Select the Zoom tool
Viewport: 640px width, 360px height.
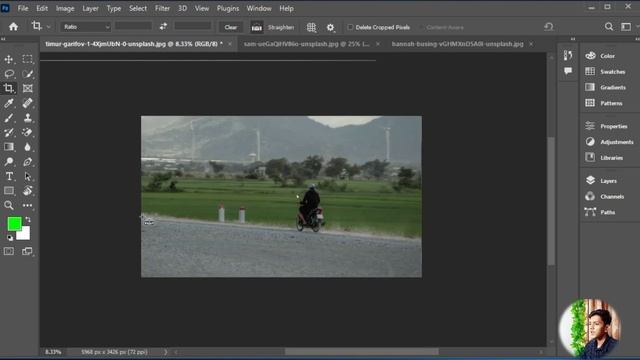9,205
